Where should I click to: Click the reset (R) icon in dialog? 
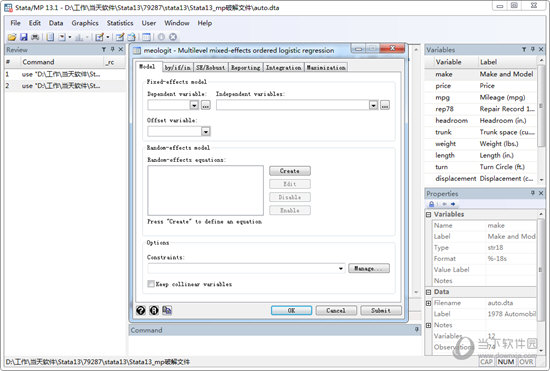(154, 310)
